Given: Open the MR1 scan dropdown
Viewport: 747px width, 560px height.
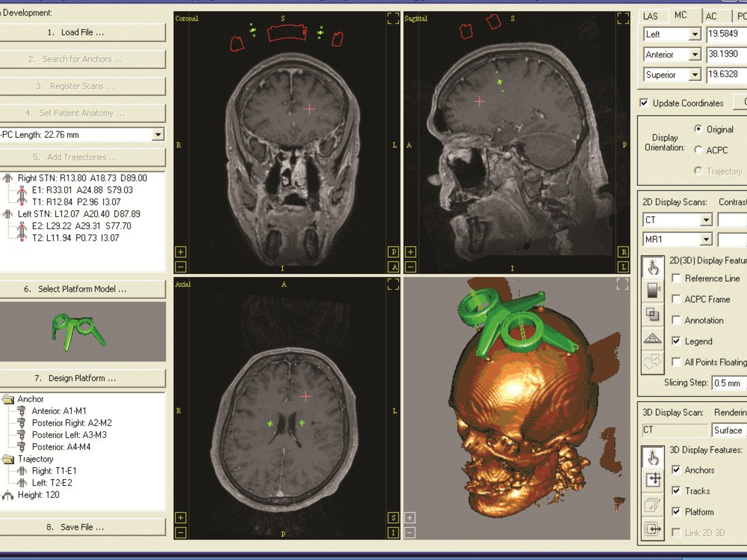Looking at the screenshot, I should point(706,239).
